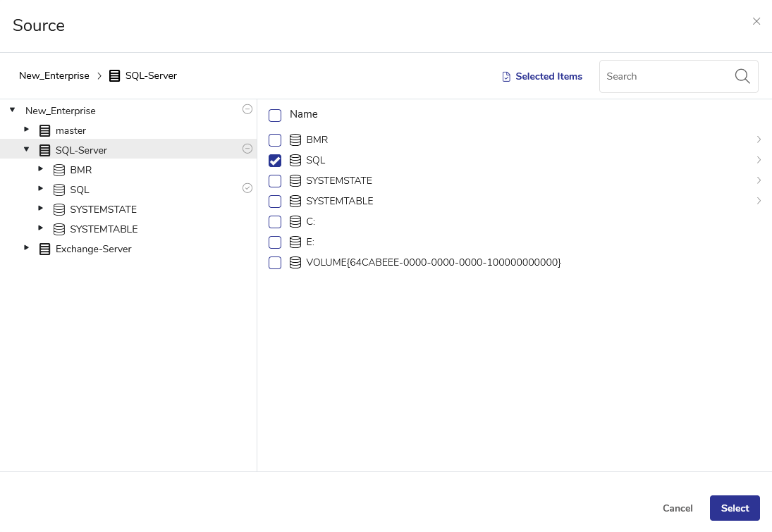Check the BMR checkbox
772x532 pixels.
[x=275, y=140]
